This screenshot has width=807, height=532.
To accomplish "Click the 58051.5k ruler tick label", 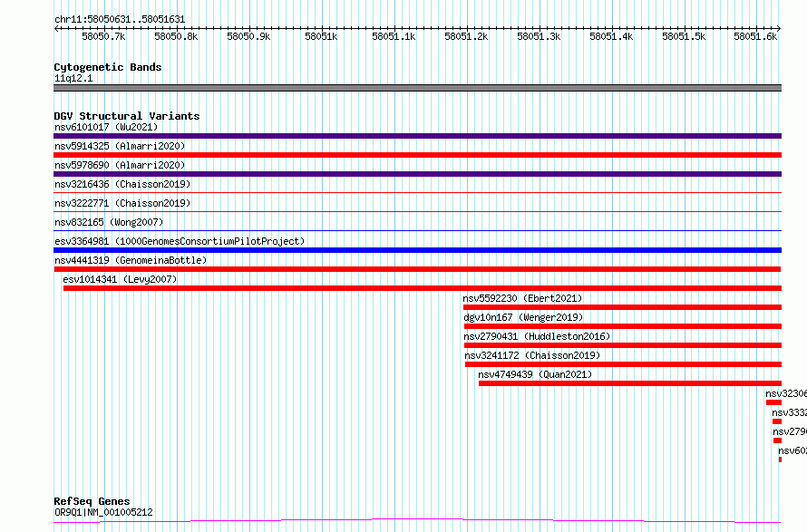I will tap(684, 36).
